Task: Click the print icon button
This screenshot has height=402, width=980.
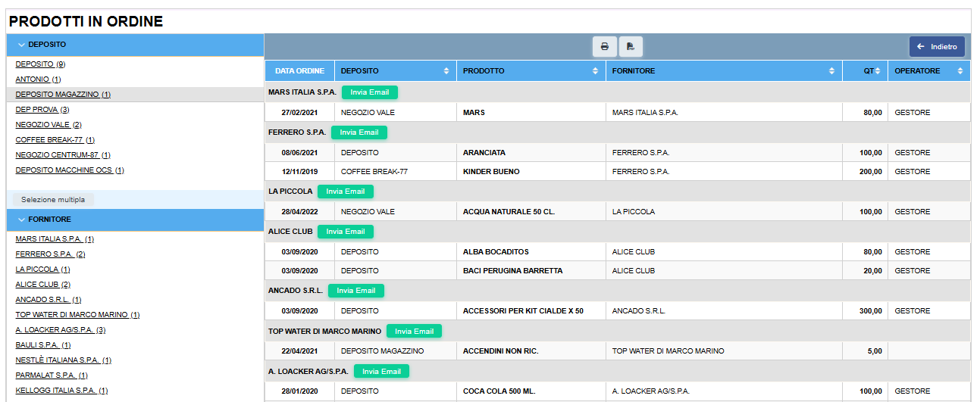Action: [x=604, y=47]
